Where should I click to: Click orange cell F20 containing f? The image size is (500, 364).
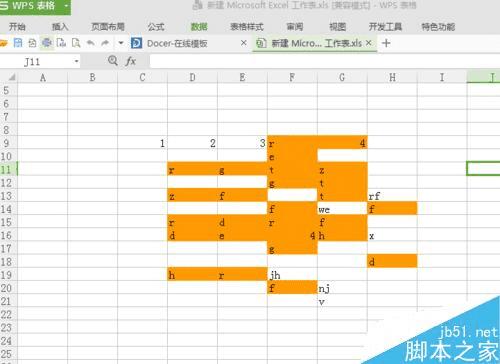(292, 288)
